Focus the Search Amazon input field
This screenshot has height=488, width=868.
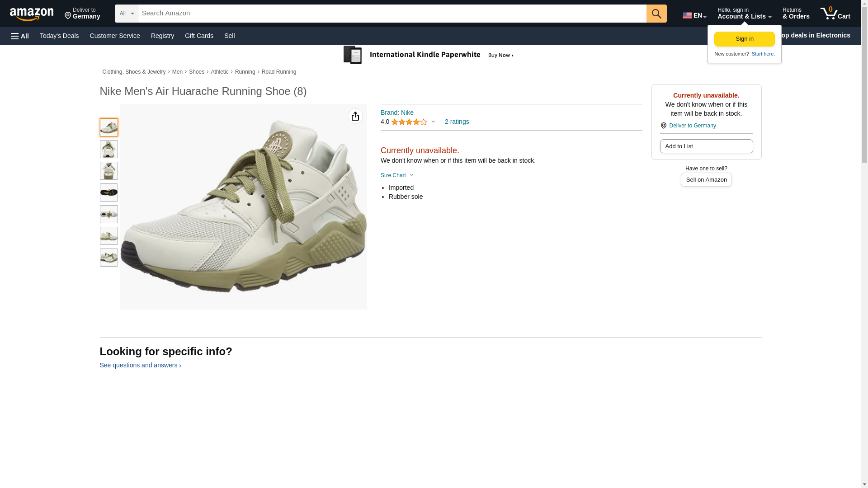tap(392, 14)
